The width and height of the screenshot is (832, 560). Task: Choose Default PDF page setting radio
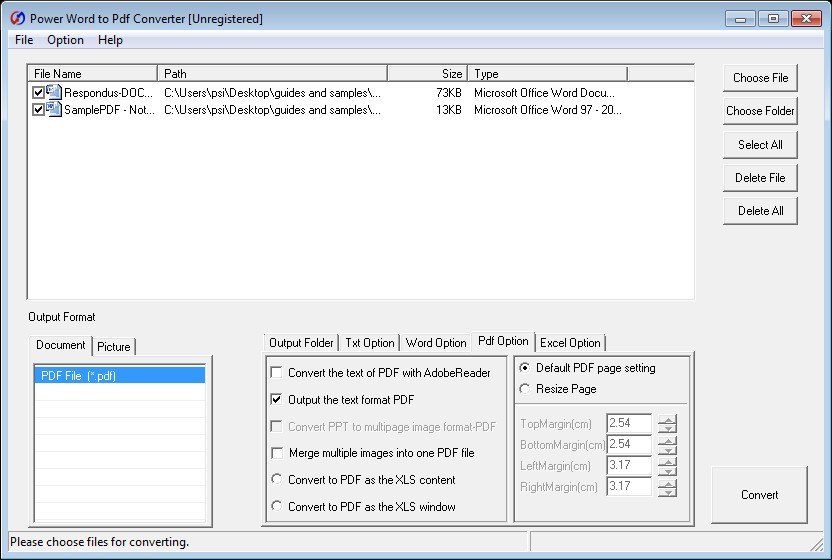tap(524, 367)
